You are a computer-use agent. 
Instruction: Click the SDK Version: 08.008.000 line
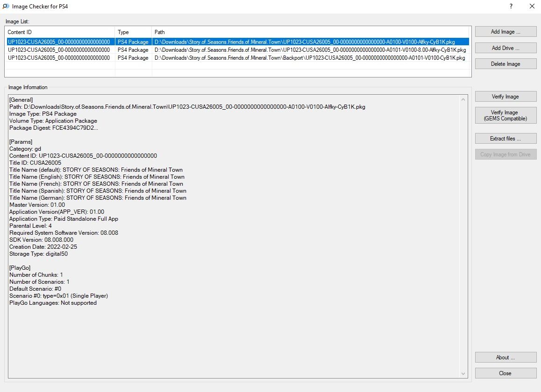[x=42, y=240]
